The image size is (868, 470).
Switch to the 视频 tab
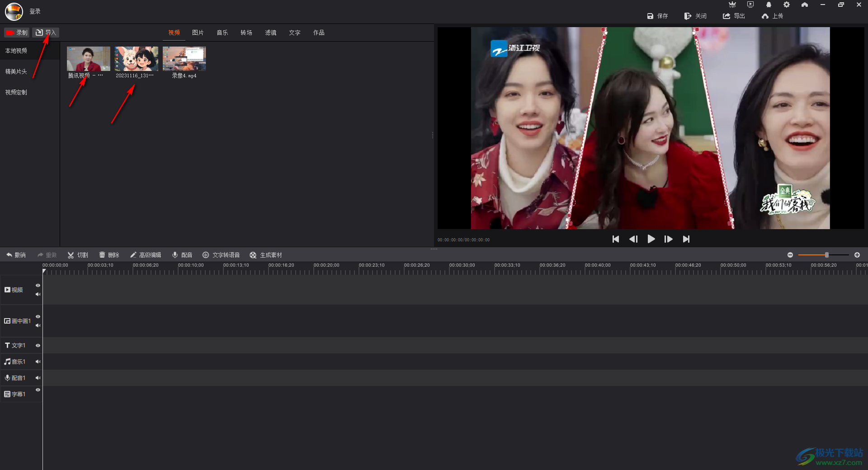pos(174,33)
